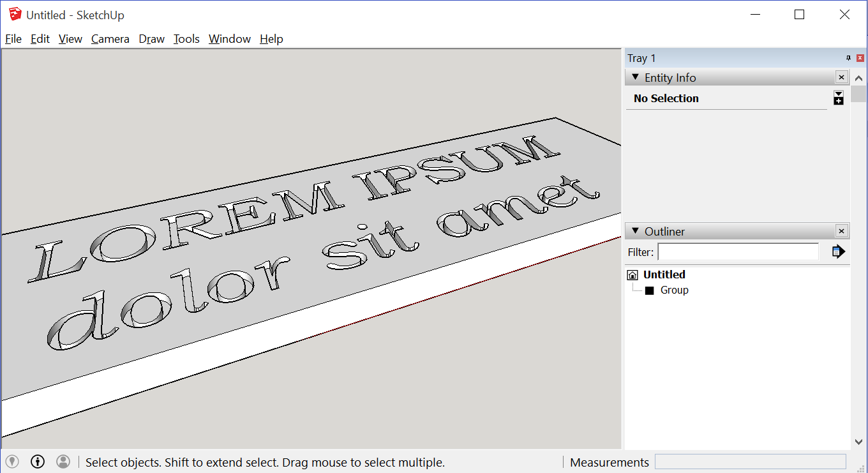
Task: Pin the Tray 1 panel
Action: 848,58
